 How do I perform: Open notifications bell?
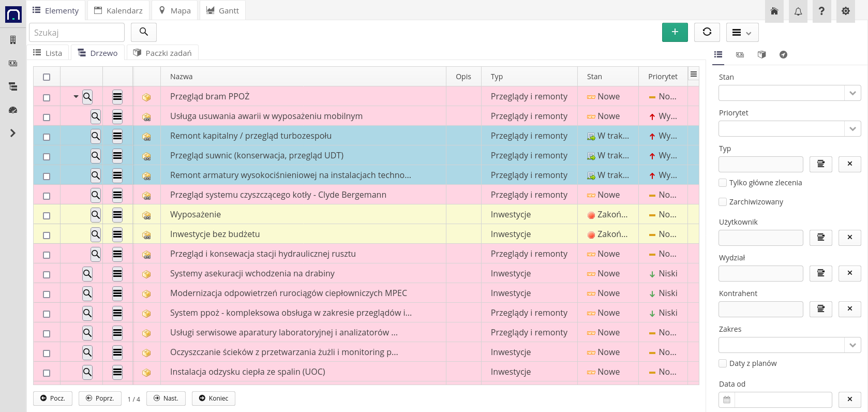point(798,11)
